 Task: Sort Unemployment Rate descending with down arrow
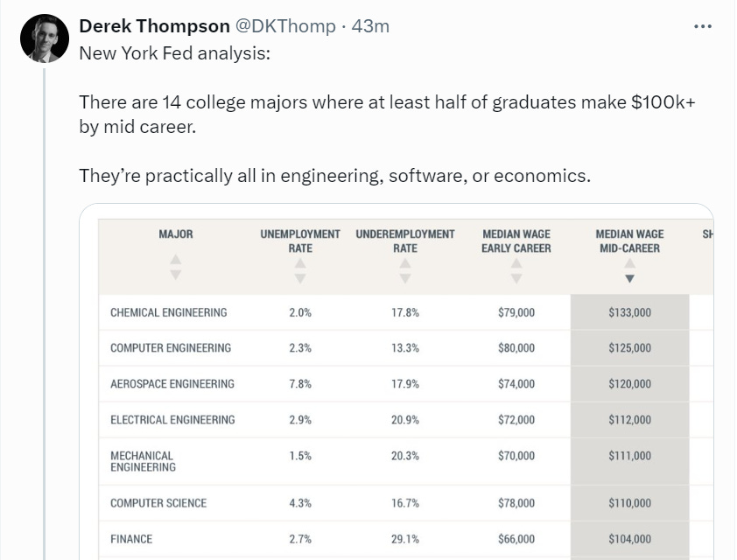pyautogui.click(x=300, y=278)
